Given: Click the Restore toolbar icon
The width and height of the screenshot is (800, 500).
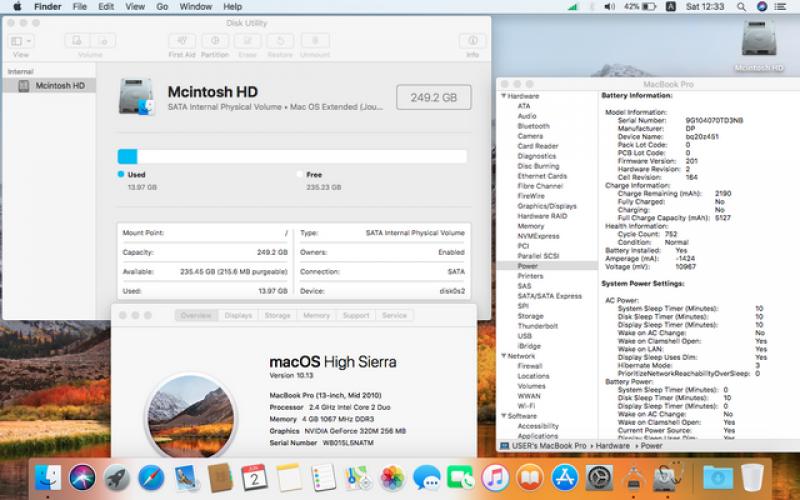Looking at the screenshot, I should click(280, 41).
